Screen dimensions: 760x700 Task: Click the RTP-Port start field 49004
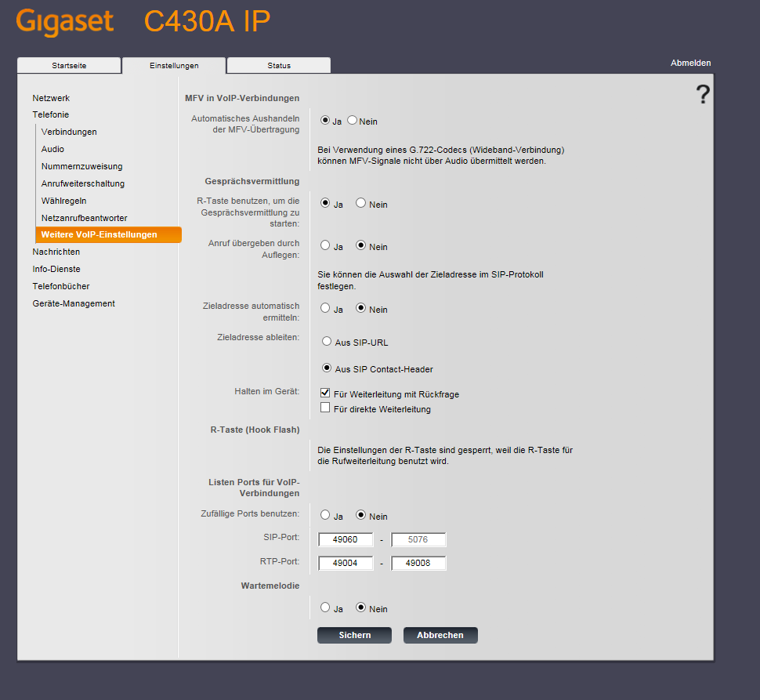[x=346, y=564]
